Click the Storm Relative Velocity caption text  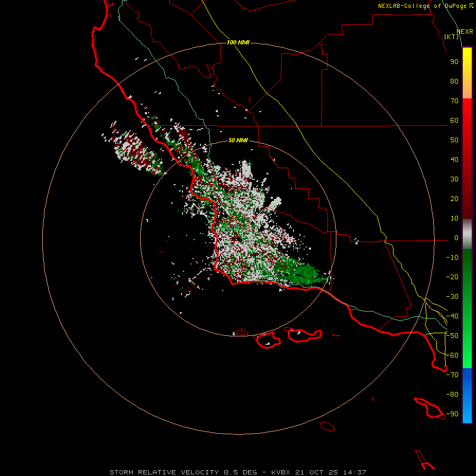pyautogui.click(x=164, y=472)
